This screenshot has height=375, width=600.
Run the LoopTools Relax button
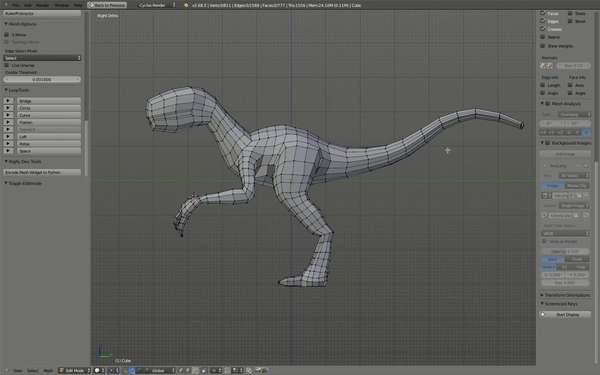[49, 144]
